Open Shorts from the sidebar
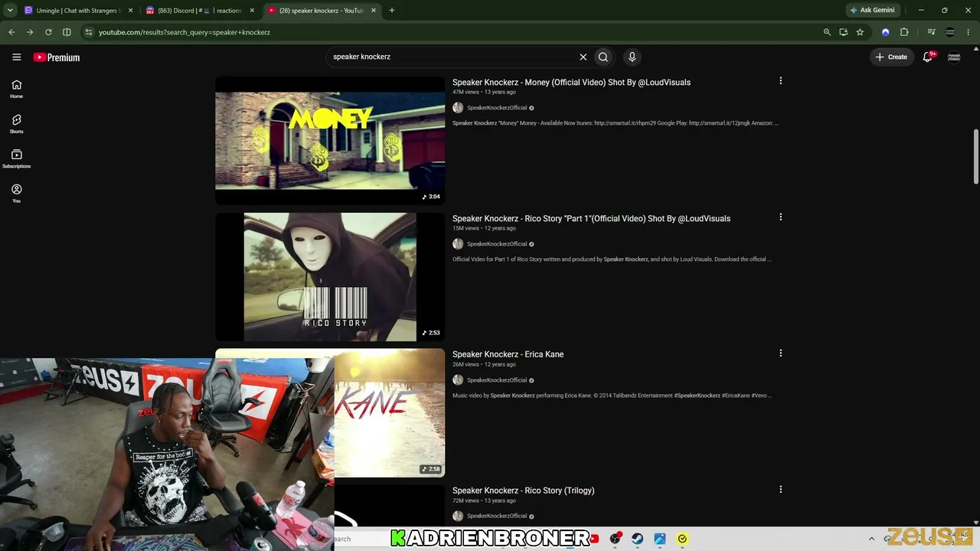This screenshot has height=551, width=980. pyautogui.click(x=16, y=124)
